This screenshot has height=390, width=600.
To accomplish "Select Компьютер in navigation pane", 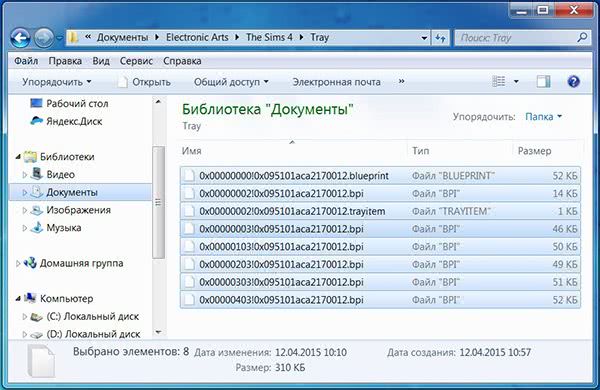I will (66, 299).
